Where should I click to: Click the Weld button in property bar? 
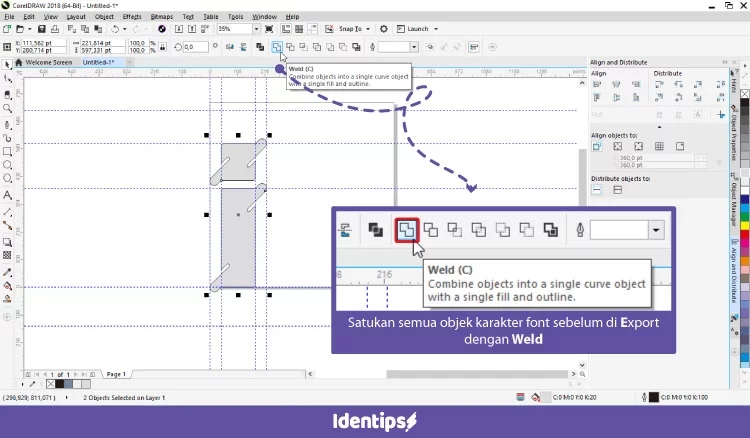pyautogui.click(x=276, y=47)
